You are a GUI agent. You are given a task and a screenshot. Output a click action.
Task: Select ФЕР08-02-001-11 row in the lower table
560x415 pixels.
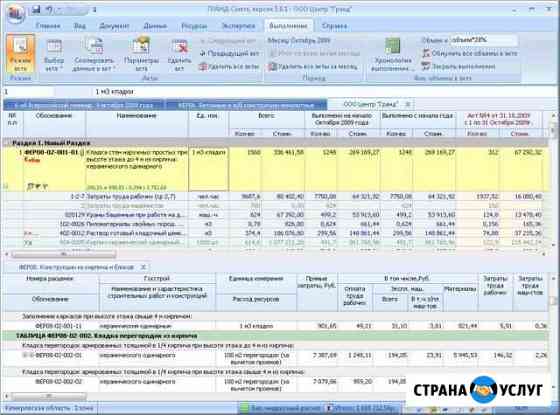[275, 326]
